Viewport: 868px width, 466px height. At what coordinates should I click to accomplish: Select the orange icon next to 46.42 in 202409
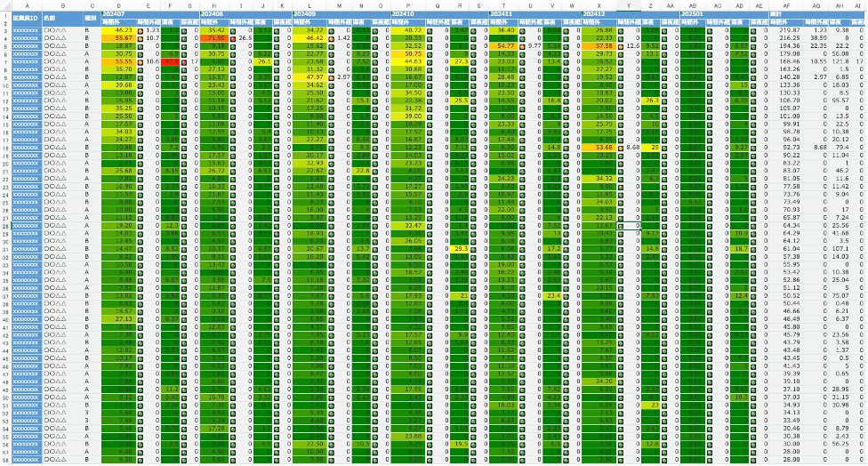tap(330, 38)
